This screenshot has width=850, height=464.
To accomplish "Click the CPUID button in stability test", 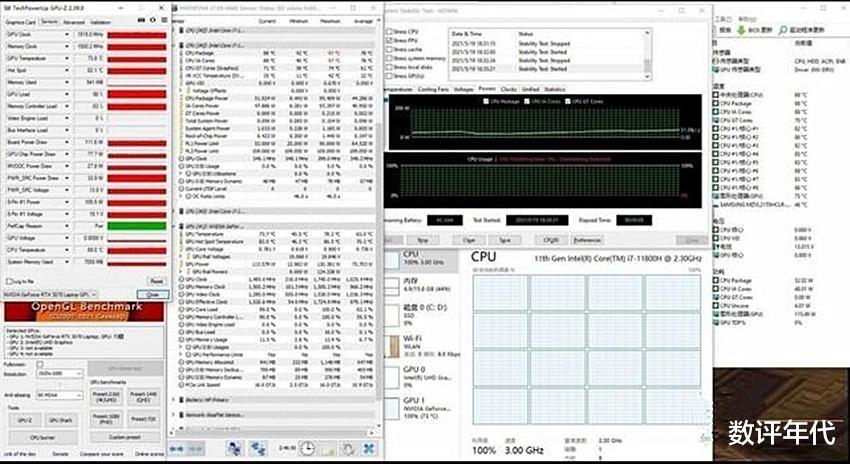I will click(551, 240).
